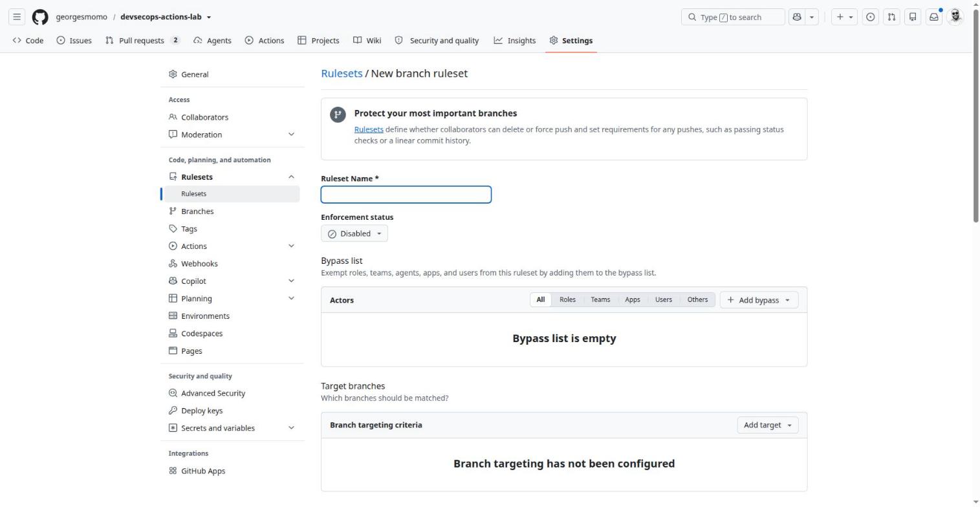Open the Wiki tab
Viewport: 980px width, 507px height.
[x=367, y=40]
